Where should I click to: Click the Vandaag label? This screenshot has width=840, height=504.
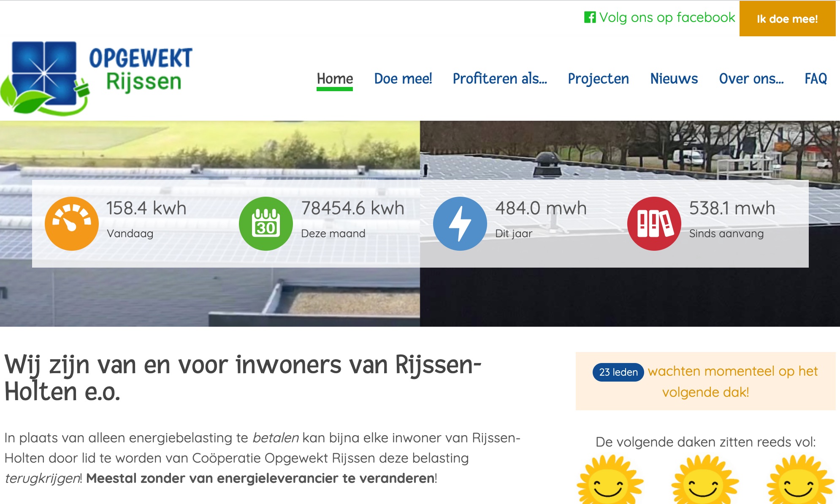[130, 233]
